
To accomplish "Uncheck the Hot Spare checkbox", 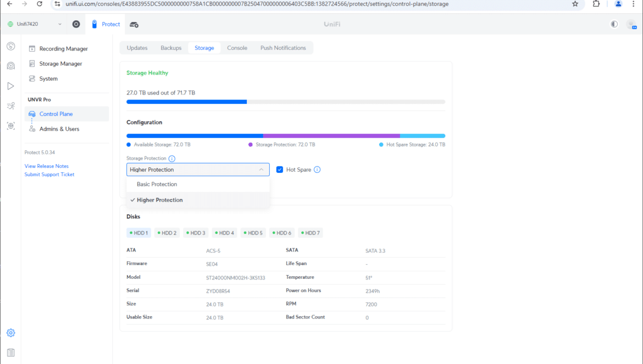I will [x=280, y=170].
